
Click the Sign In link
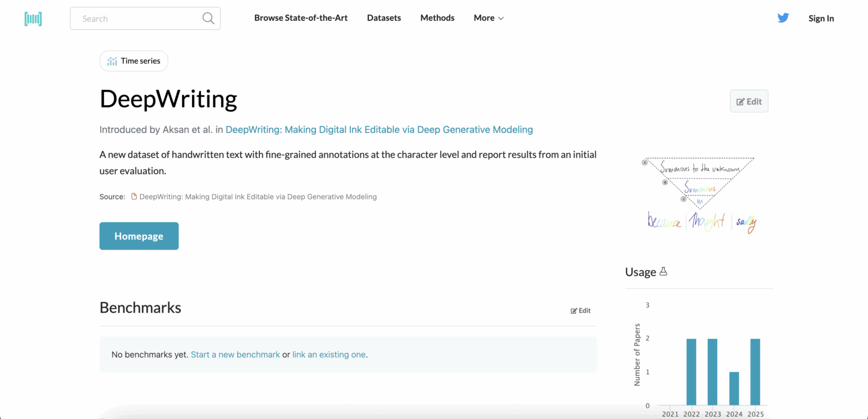(x=821, y=18)
